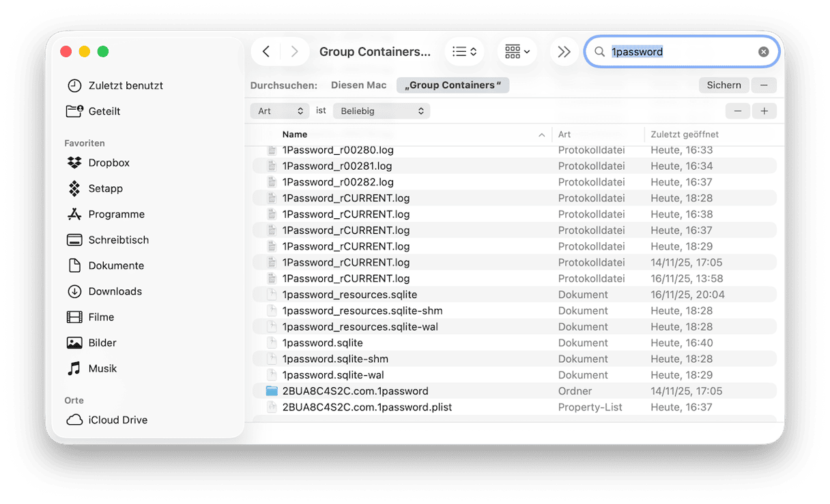
Task: Switch search scope to Diesen Mac
Action: 358,85
